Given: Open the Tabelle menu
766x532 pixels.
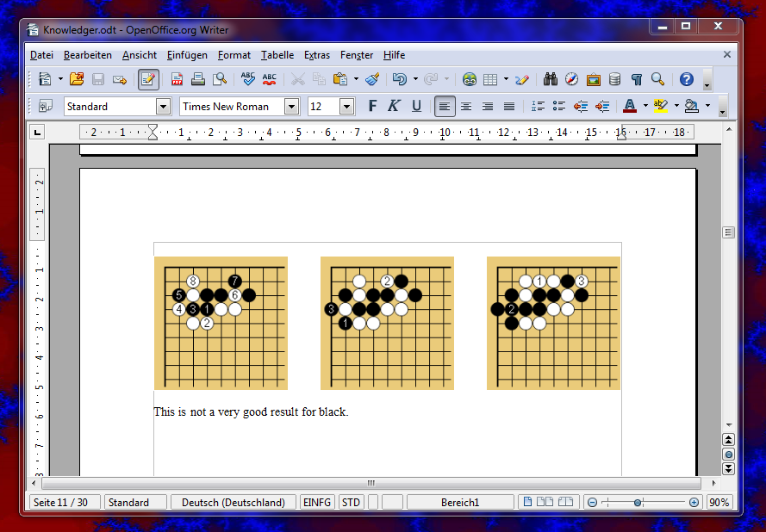Looking at the screenshot, I should [277, 55].
